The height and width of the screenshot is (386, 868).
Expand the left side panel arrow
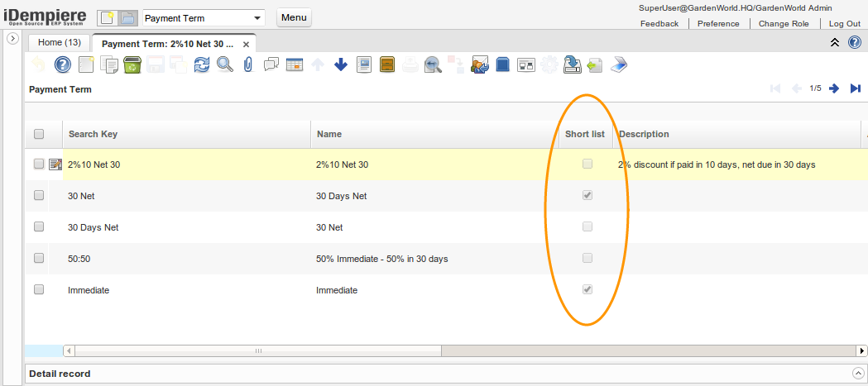[x=12, y=39]
